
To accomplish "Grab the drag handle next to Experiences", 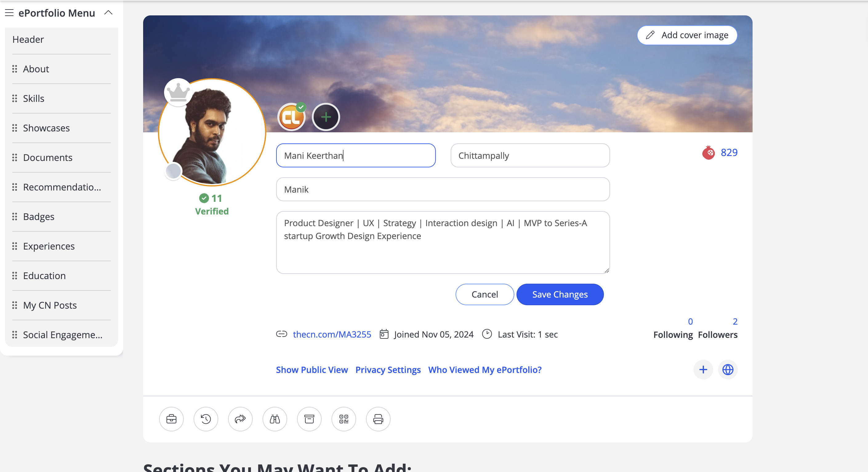I will point(14,246).
